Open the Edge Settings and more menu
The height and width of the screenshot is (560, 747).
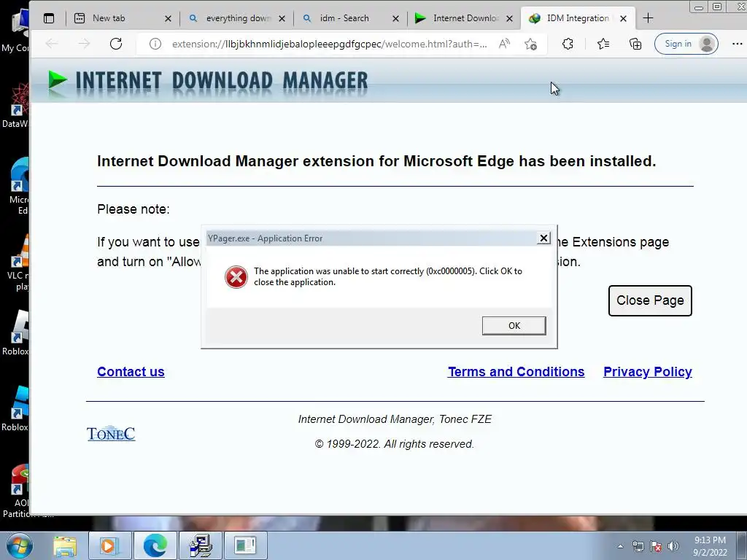[x=737, y=44]
